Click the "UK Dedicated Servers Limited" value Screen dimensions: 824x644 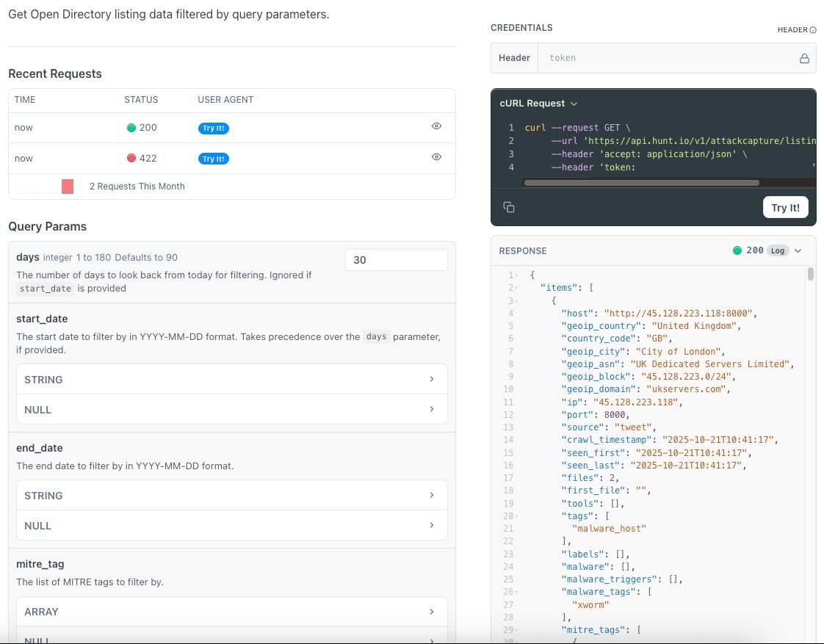[712, 364]
